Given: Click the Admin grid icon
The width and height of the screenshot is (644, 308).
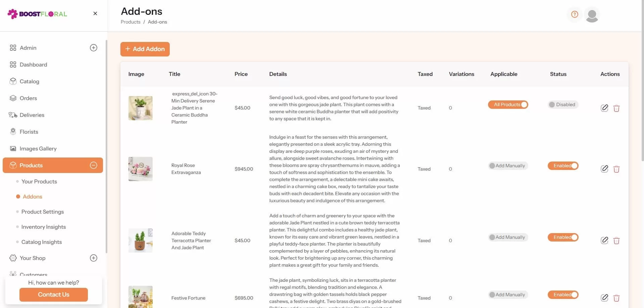Looking at the screenshot, I should point(13,48).
